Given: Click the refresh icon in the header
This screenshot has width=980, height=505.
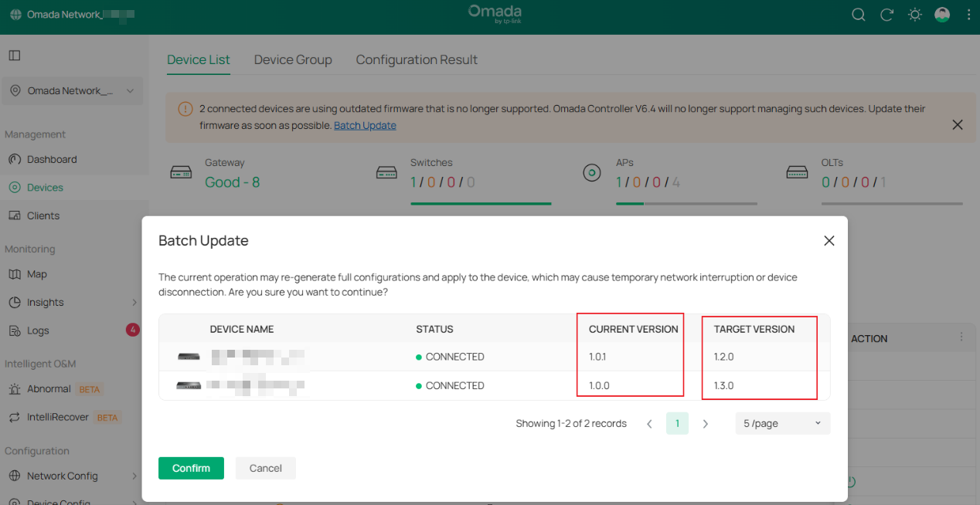Looking at the screenshot, I should click(x=886, y=15).
